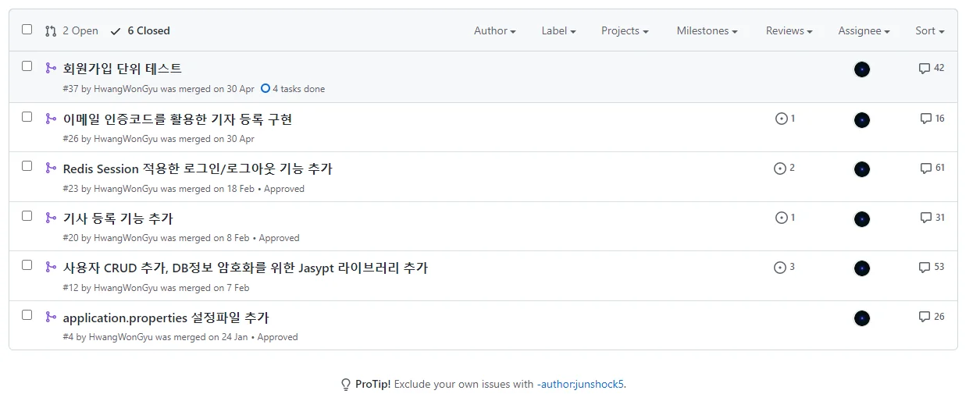
Task: Click assignee avatar on application.properties pull request
Action: click(x=862, y=318)
